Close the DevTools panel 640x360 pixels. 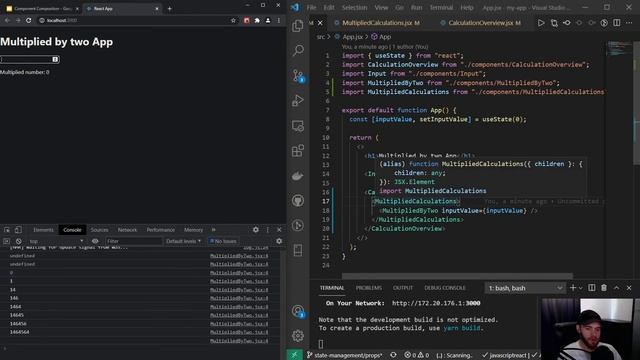(279, 230)
